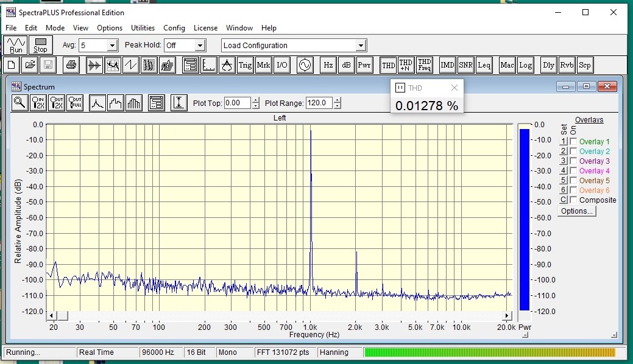Create a new file with blank page icon

coord(12,65)
